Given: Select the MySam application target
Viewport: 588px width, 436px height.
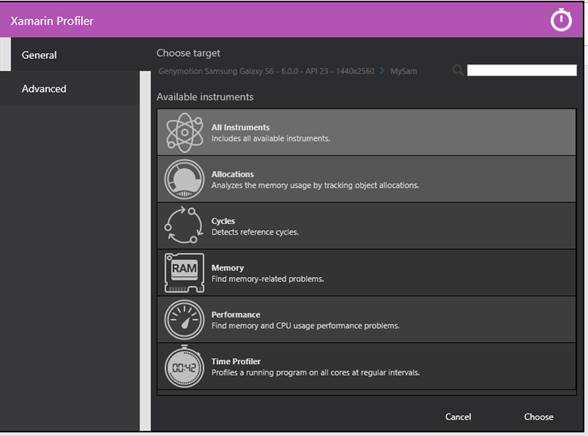Looking at the screenshot, I should [404, 71].
